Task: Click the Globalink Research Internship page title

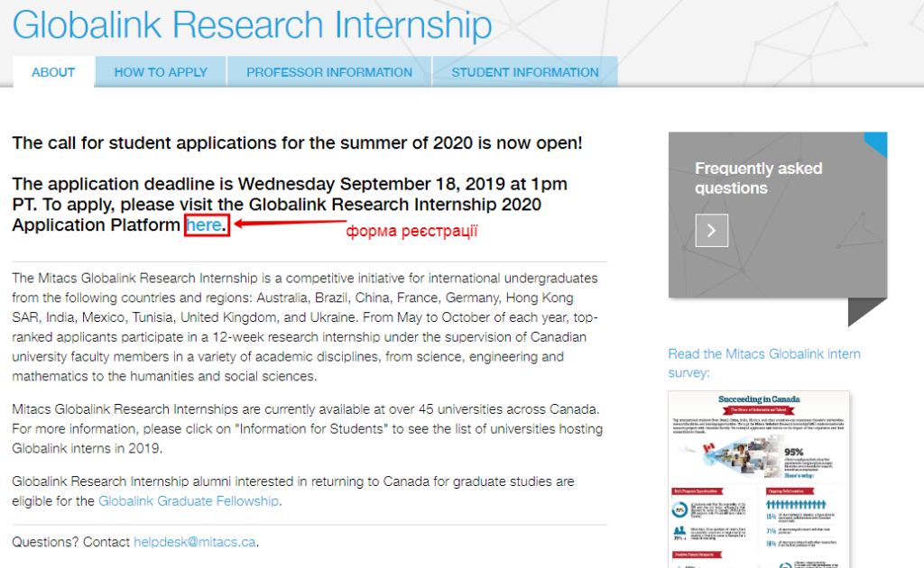Action: click(252, 24)
